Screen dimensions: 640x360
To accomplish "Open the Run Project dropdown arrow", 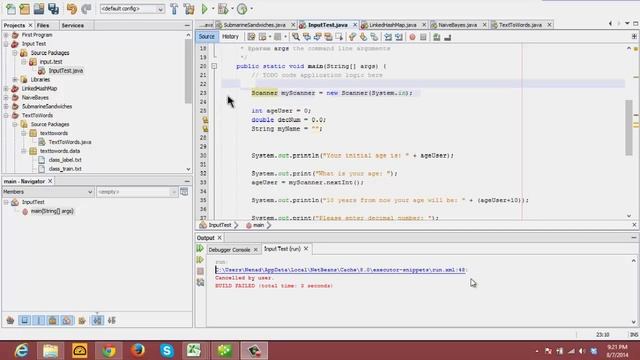I will click(213, 9).
